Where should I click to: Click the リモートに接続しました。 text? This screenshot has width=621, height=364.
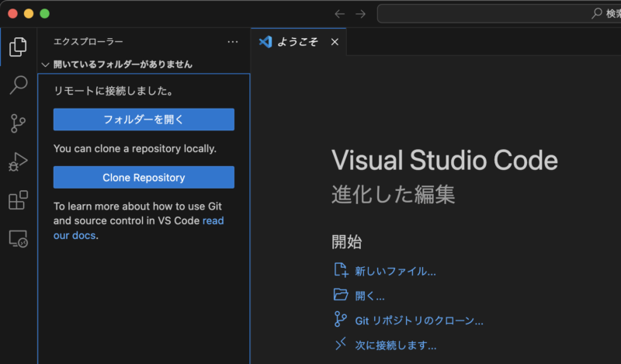(x=113, y=91)
